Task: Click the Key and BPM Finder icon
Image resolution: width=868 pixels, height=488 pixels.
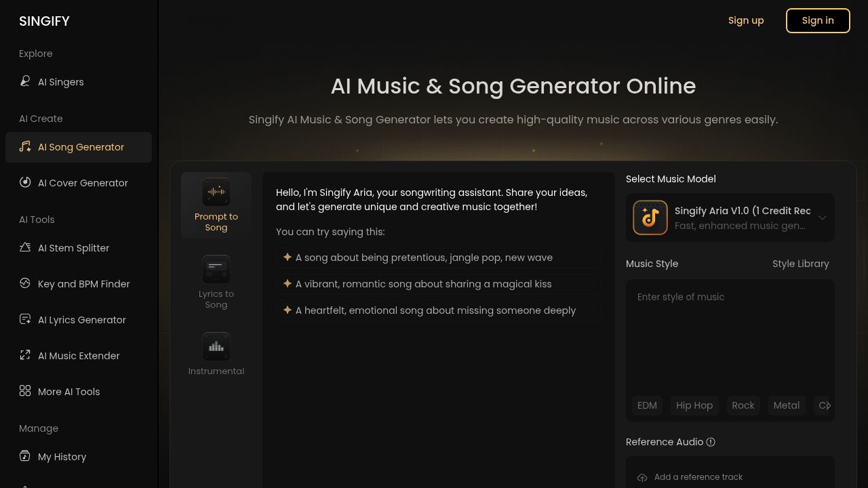Action: point(25,283)
